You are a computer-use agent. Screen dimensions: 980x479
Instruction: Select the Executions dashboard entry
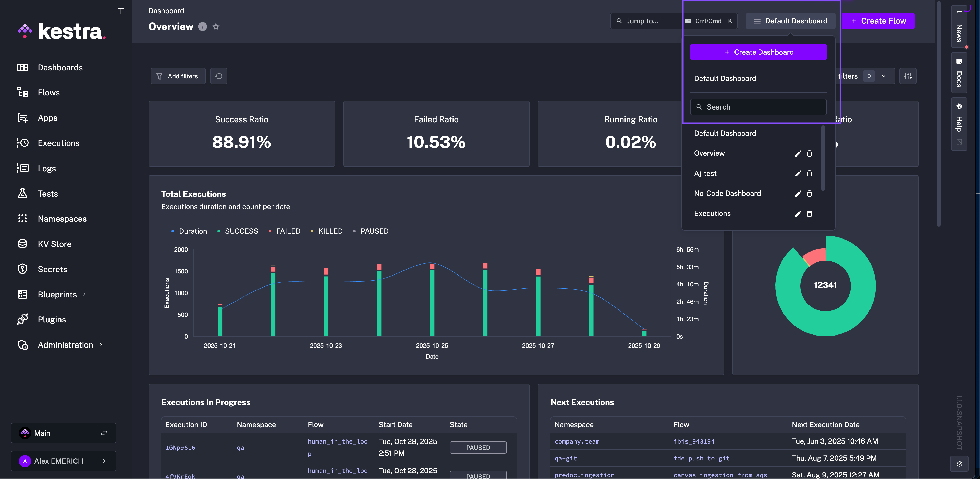point(712,214)
